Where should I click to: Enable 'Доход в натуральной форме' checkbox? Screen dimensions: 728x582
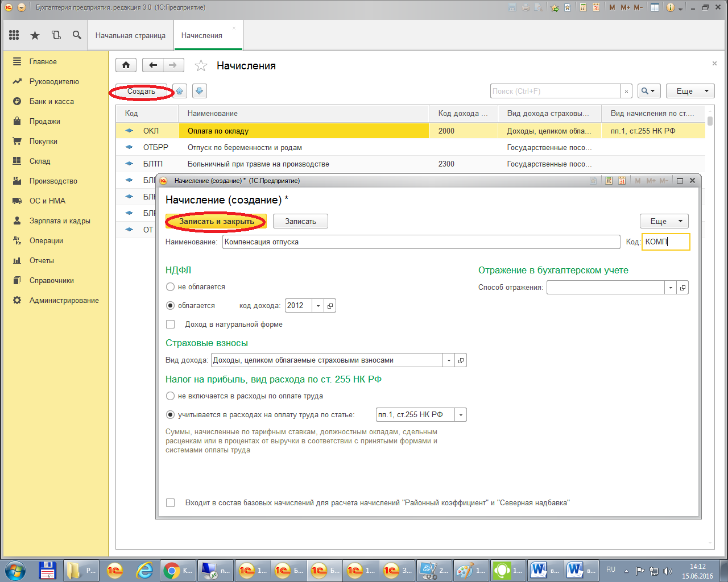pyautogui.click(x=170, y=325)
